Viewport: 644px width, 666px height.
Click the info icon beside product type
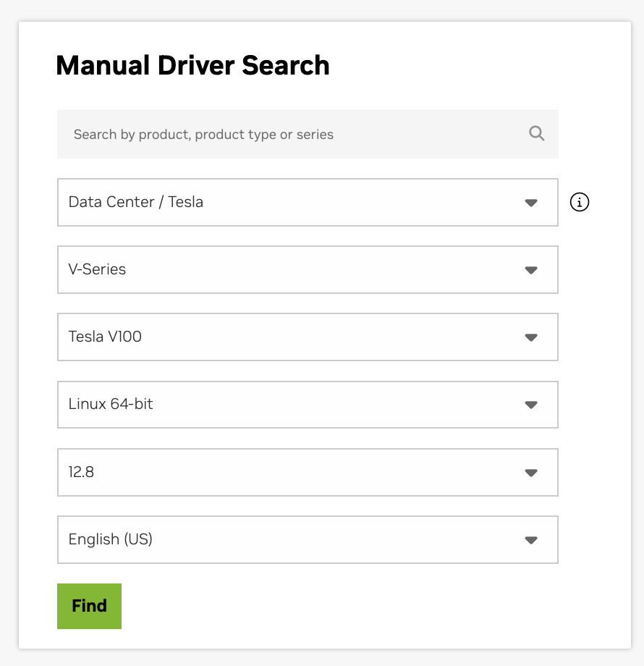(580, 203)
